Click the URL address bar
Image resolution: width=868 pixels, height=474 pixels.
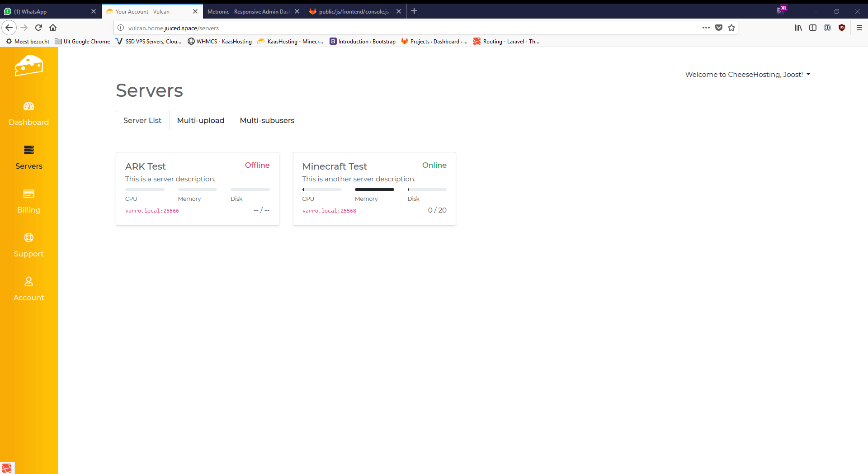tap(407, 28)
